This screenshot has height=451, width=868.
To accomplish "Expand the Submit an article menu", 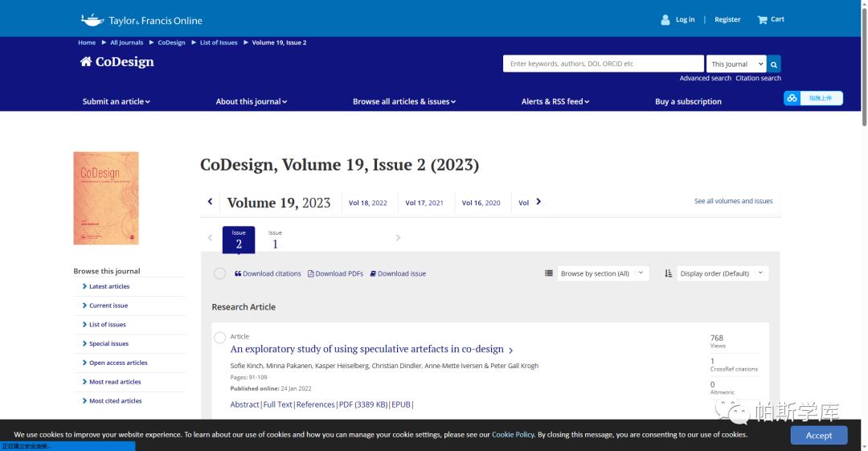I will pos(117,101).
